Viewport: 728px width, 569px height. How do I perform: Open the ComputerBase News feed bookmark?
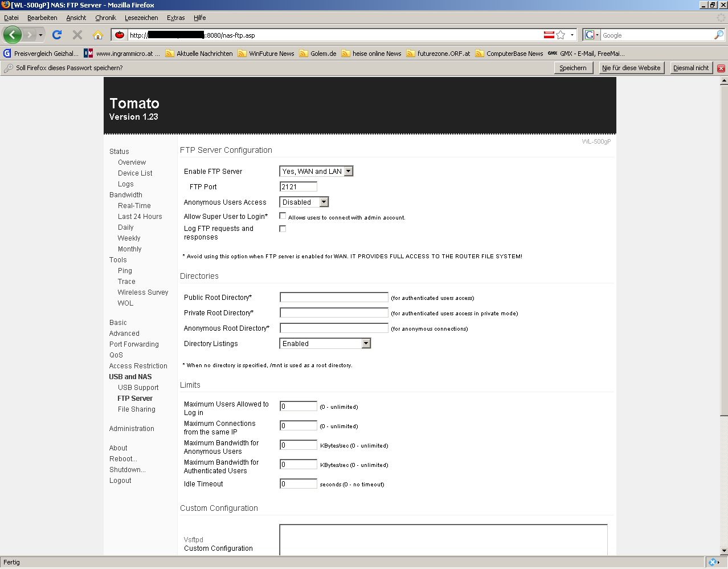[x=509, y=54]
